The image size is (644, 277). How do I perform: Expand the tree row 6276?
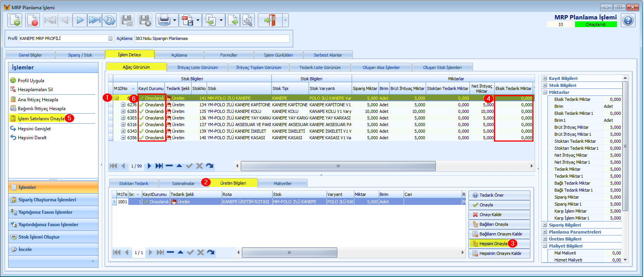coord(123,105)
